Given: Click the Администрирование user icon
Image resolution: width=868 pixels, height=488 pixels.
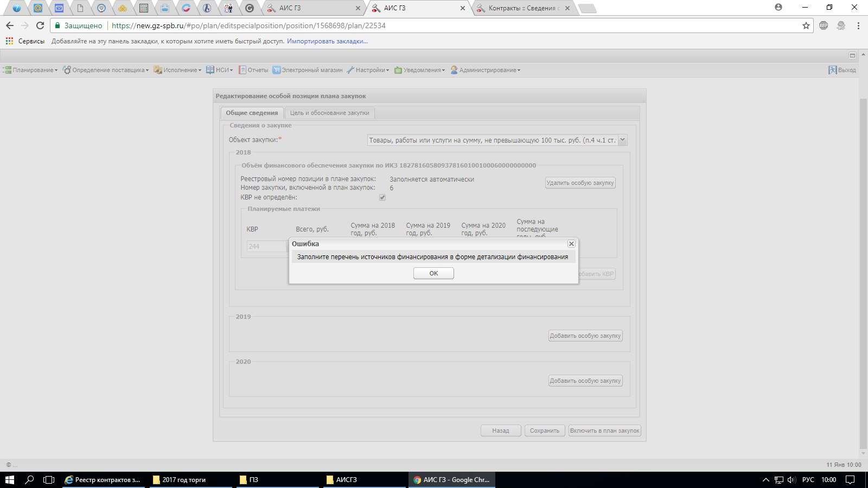Looking at the screenshot, I should tap(454, 70).
